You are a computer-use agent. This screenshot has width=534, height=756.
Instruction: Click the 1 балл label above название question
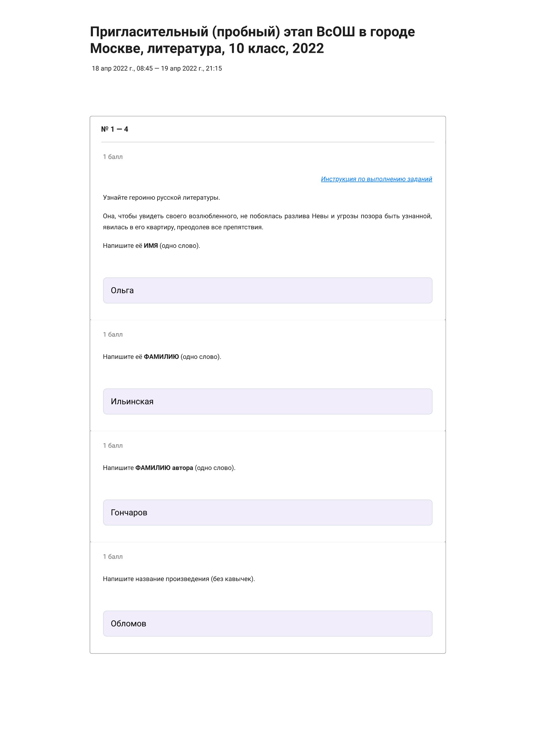coord(113,557)
